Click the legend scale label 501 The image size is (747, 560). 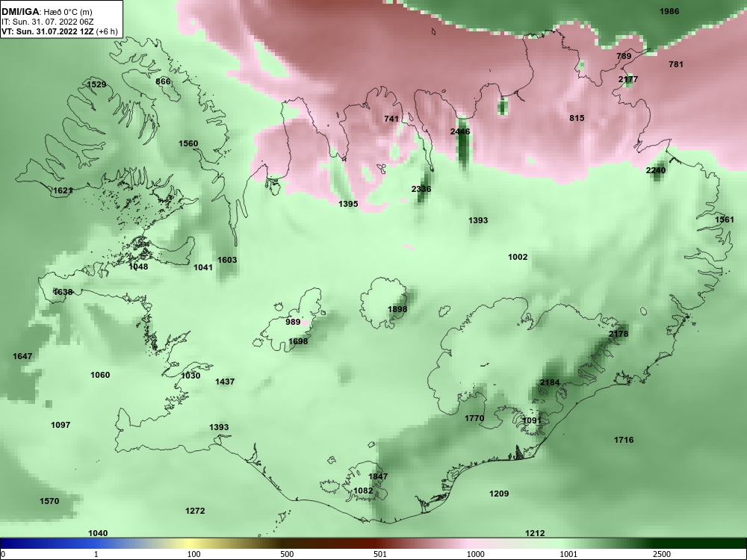point(380,554)
